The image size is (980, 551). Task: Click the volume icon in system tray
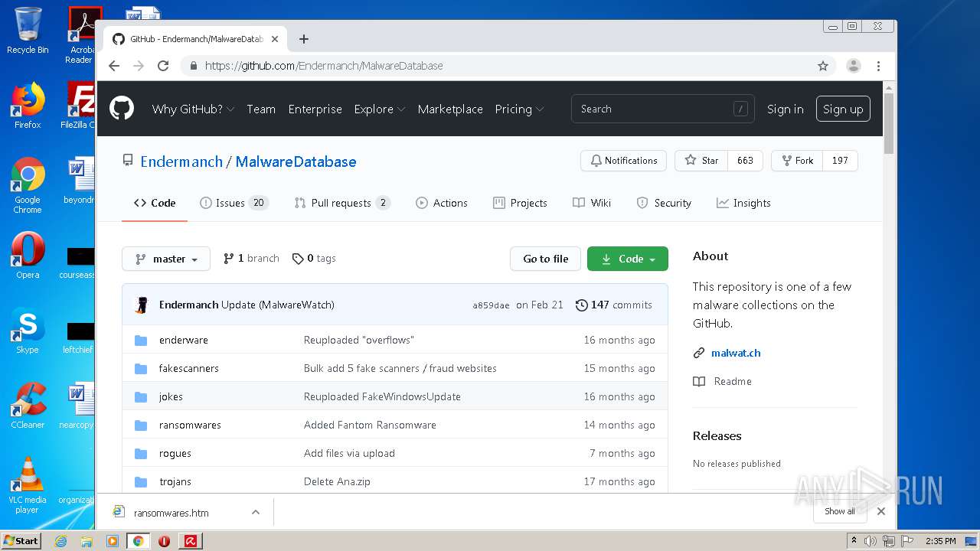pyautogui.click(x=870, y=541)
